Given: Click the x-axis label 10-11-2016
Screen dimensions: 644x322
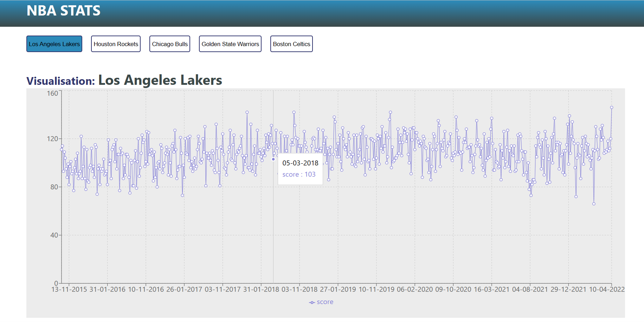Looking at the screenshot, I should [146, 290].
